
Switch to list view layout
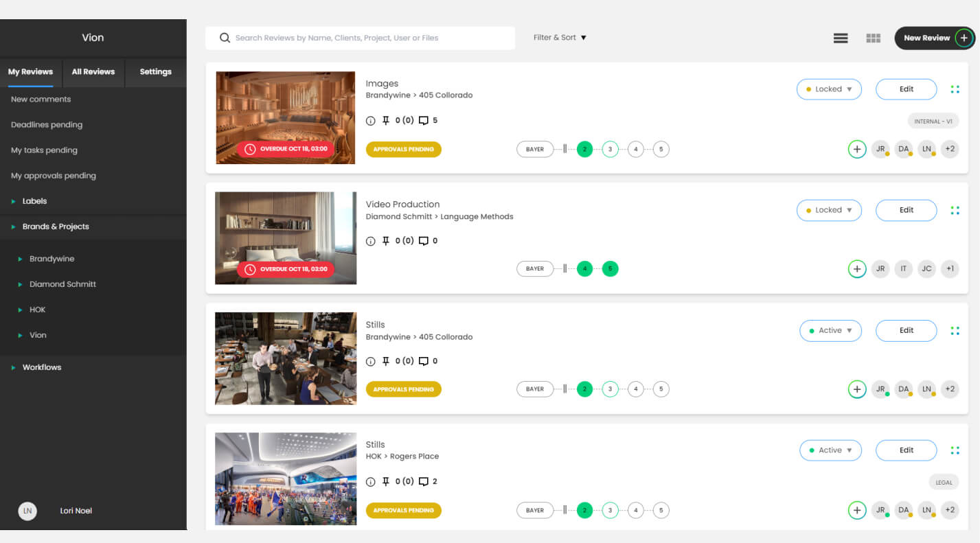pos(841,38)
